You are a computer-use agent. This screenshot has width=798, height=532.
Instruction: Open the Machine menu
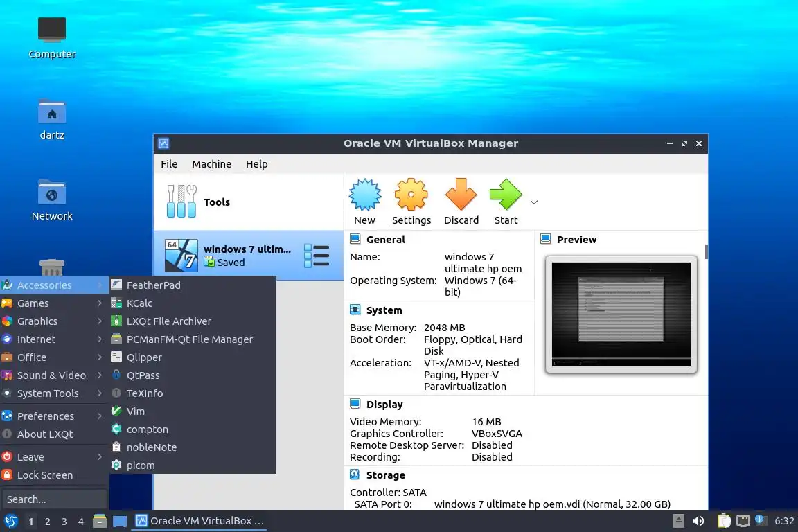pos(212,164)
